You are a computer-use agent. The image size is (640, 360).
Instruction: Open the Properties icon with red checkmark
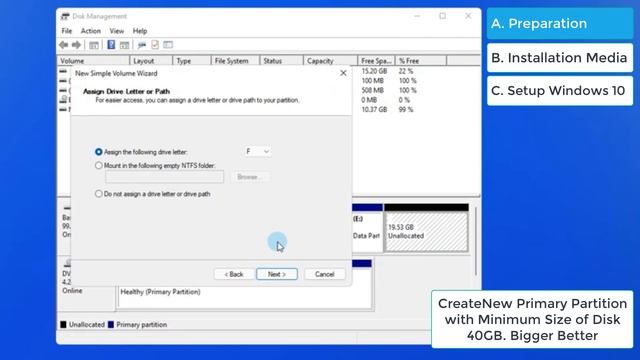pyautogui.click(x=155, y=45)
